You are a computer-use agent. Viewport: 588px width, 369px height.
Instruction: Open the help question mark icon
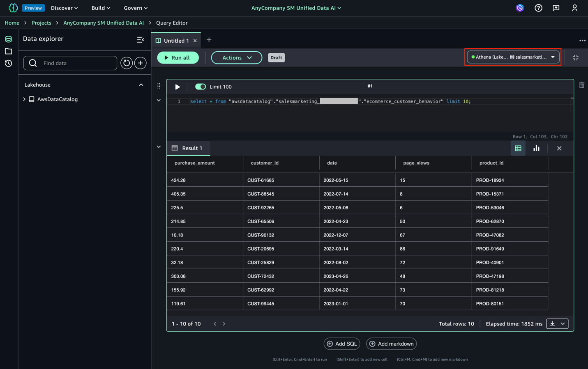(x=538, y=8)
